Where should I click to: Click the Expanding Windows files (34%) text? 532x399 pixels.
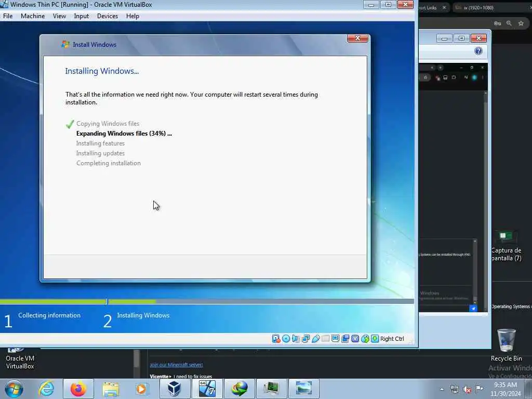coord(124,134)
